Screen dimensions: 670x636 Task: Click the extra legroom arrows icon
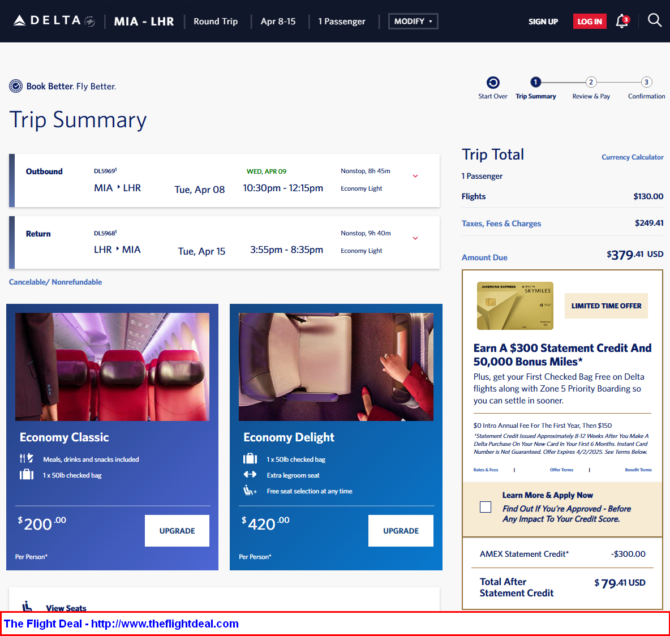[250, 474]
